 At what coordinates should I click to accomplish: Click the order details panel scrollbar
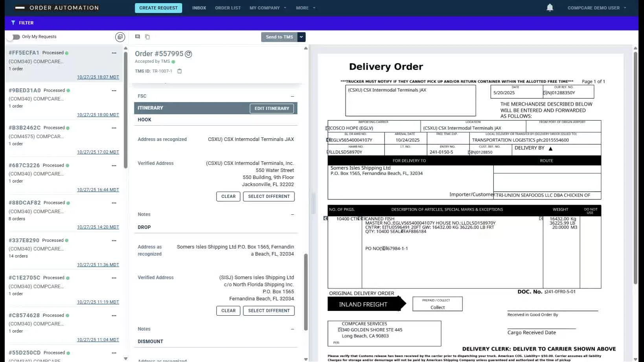tap(305, 292)
